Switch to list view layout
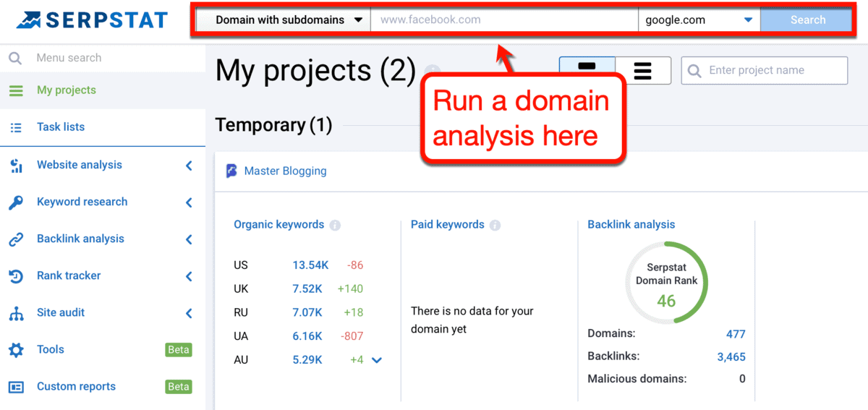 click(643, 70)
